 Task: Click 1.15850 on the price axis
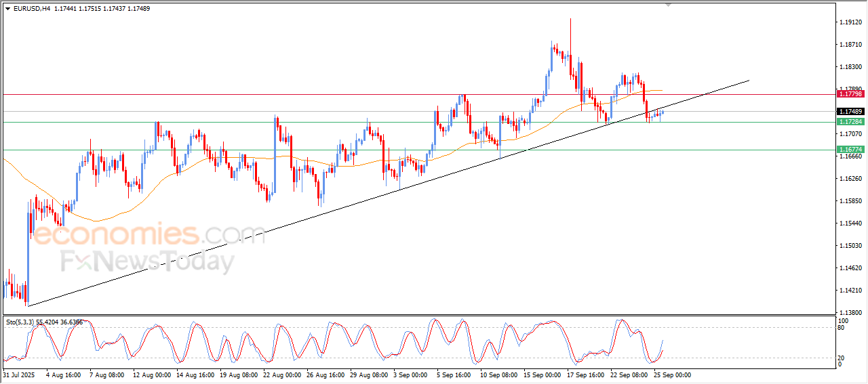[x=850, y=201]
